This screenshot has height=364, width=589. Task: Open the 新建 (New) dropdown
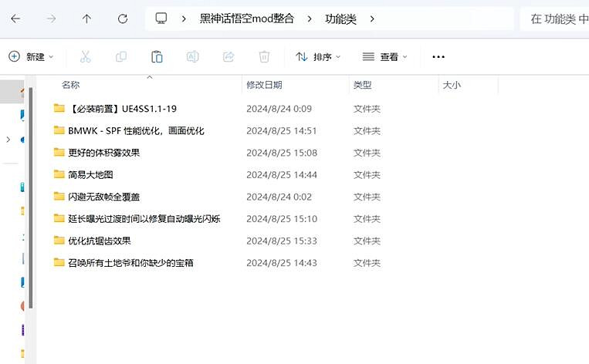click(31, 56)
